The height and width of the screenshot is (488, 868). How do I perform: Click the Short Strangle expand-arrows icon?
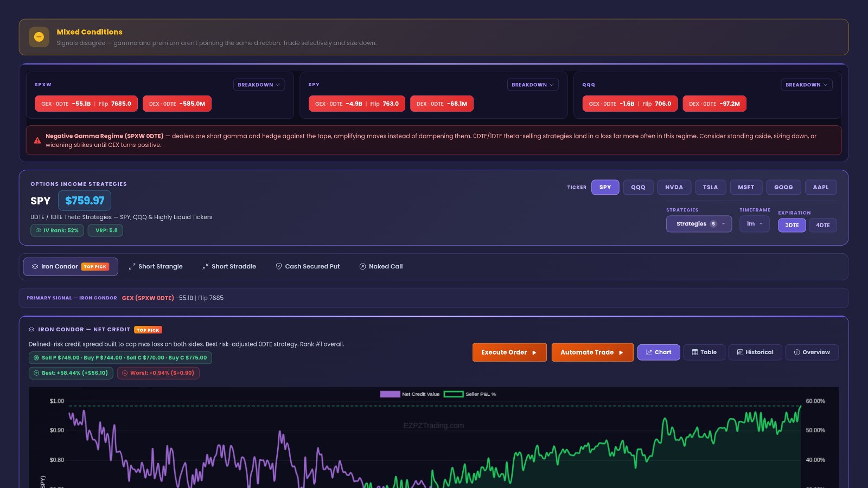[x=132, y=267]
